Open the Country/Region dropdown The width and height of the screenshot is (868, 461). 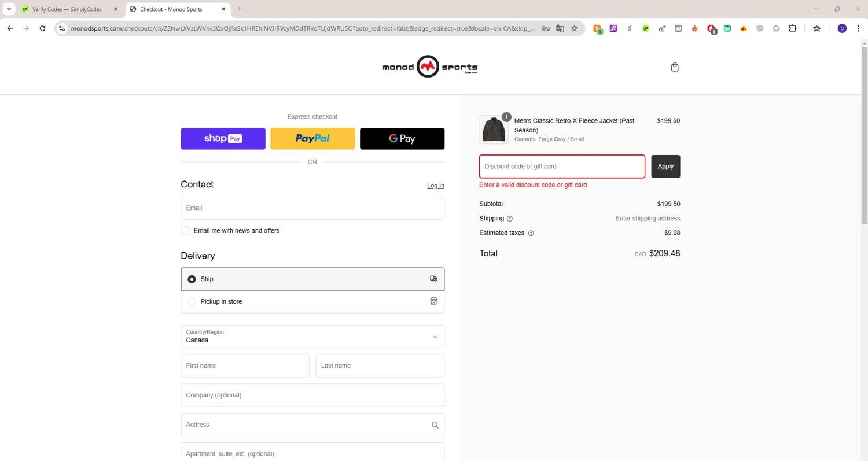[312, 337]
